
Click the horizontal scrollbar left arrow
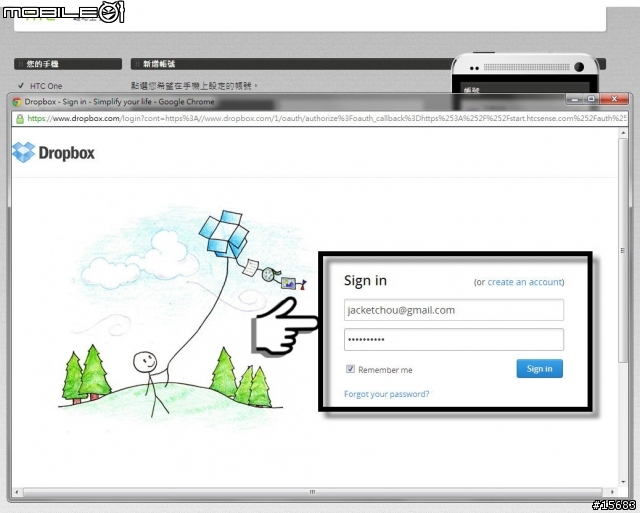tap(16, 492)
